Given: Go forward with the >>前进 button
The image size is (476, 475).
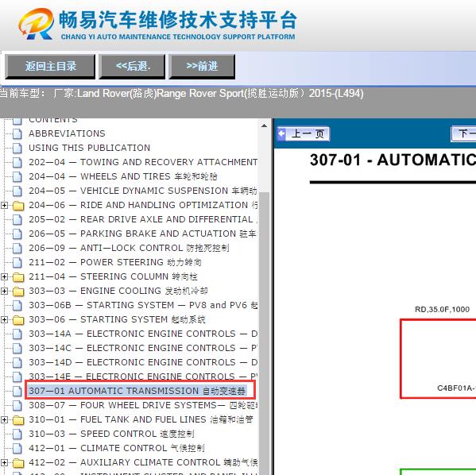Looking at the screenshot, I should click(202, 67).
